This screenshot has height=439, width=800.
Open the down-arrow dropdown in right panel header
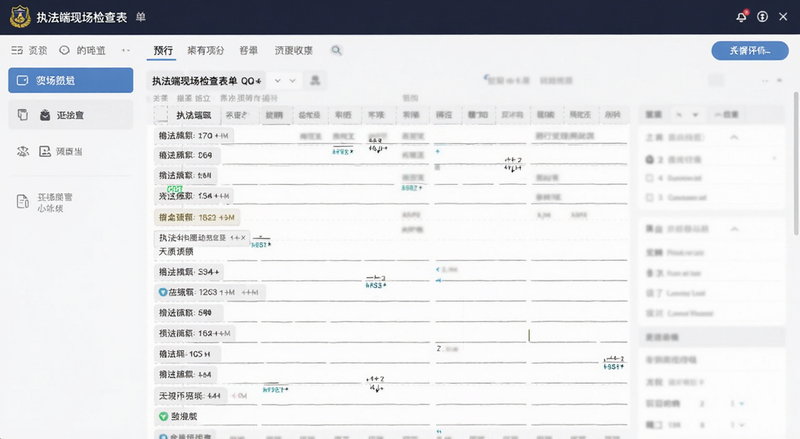point(695,115)
